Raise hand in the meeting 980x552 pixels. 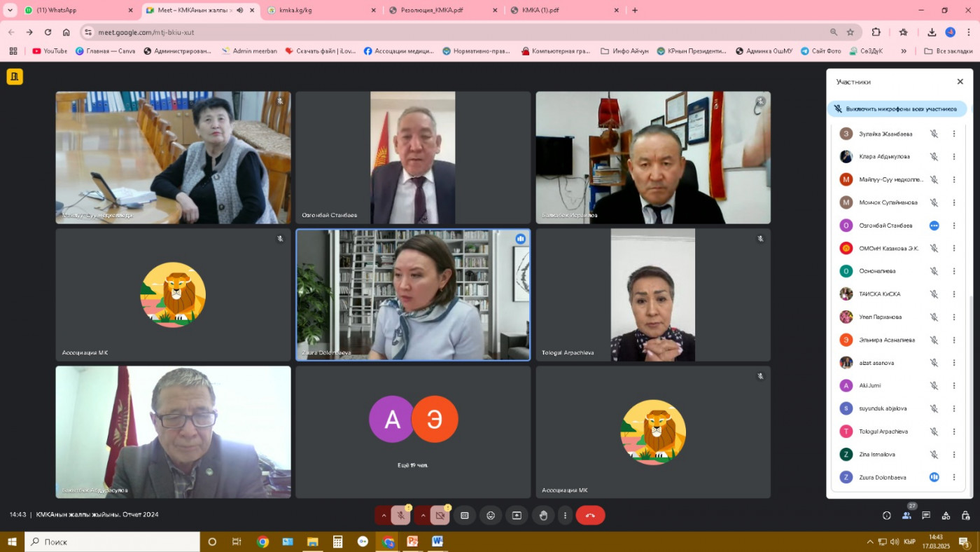pos(543,516)
